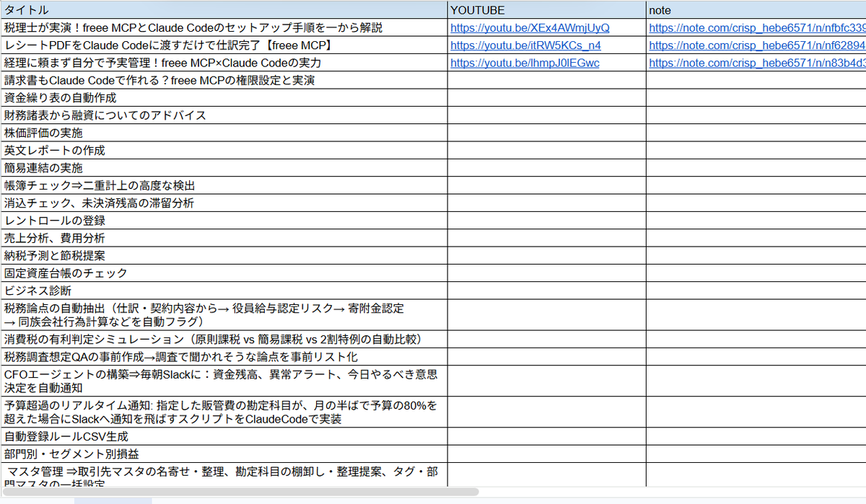The image size is (866, 504).
Task: Open the youtu.be/itRW5KCs_n4 link
Action: 525,45
